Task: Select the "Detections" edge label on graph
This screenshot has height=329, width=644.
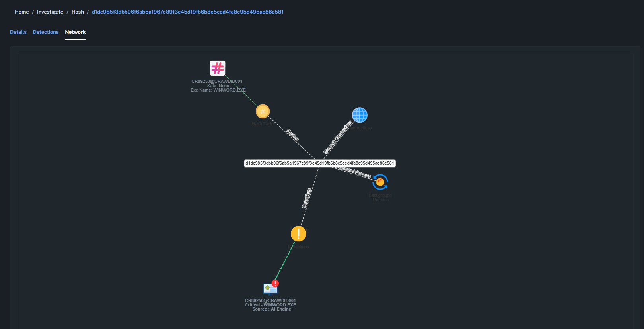Action: click(306, 198)
